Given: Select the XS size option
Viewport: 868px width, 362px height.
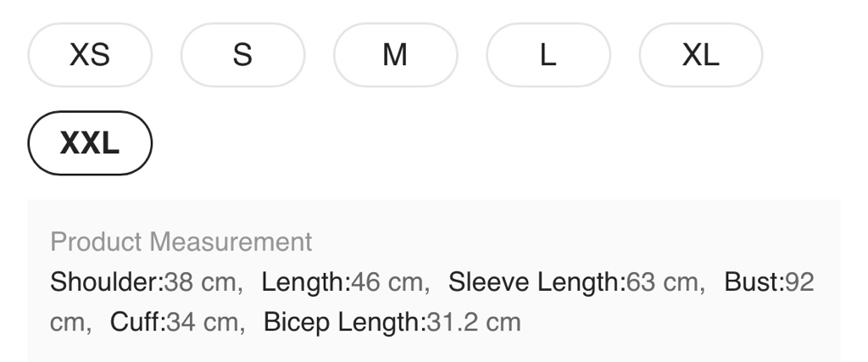Looking at the screenshot, I should coord(90,55).
